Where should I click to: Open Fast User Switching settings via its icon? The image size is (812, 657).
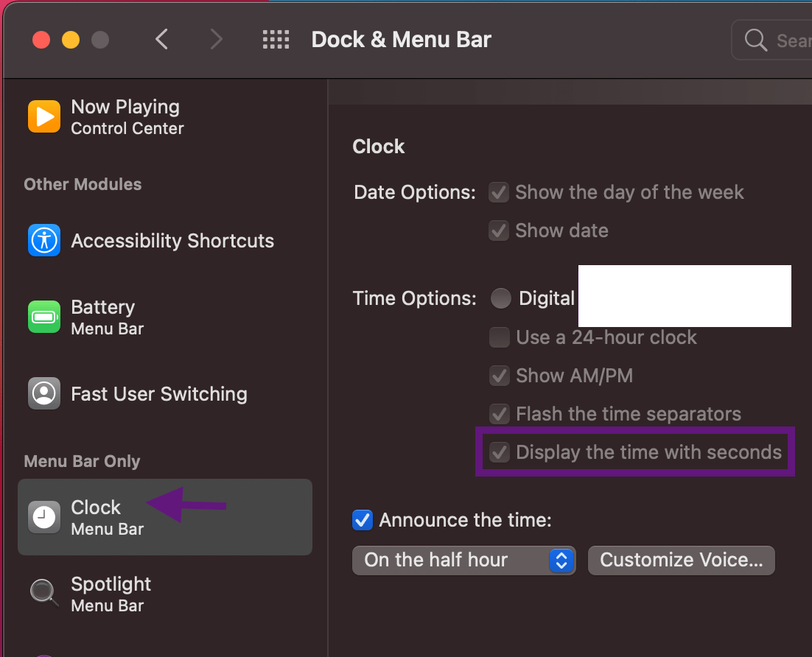click(43, 393)
